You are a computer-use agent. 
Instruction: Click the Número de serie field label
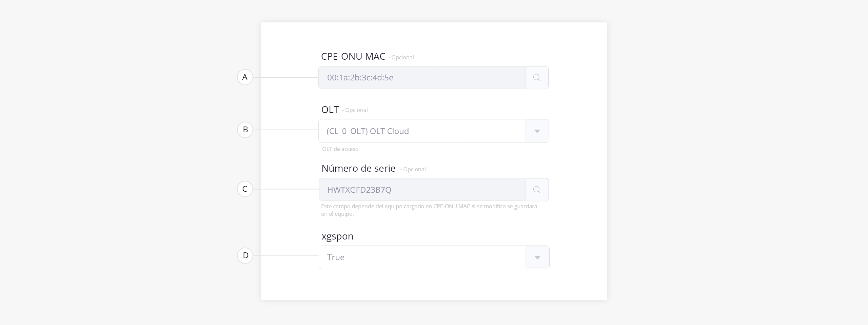pyautogui.click(x=358, y=168)
